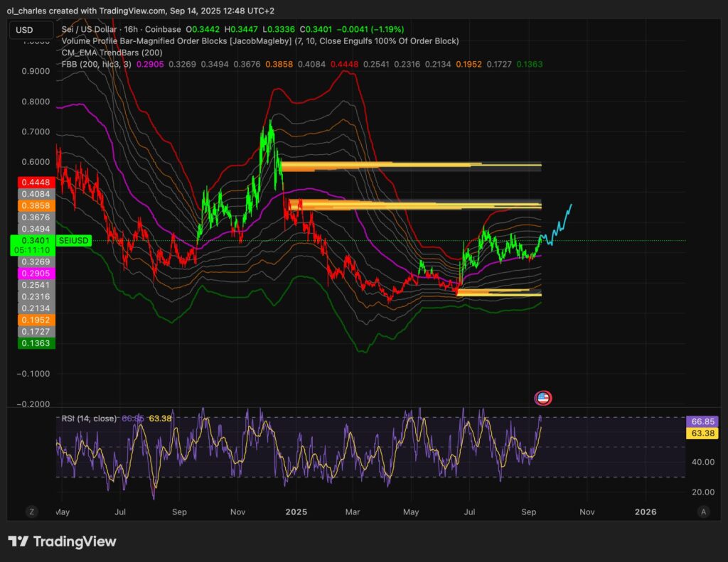This screenshot has width=728, height=562.
Task: Click the green SEIUSD symbol price label
Action: 73,241
